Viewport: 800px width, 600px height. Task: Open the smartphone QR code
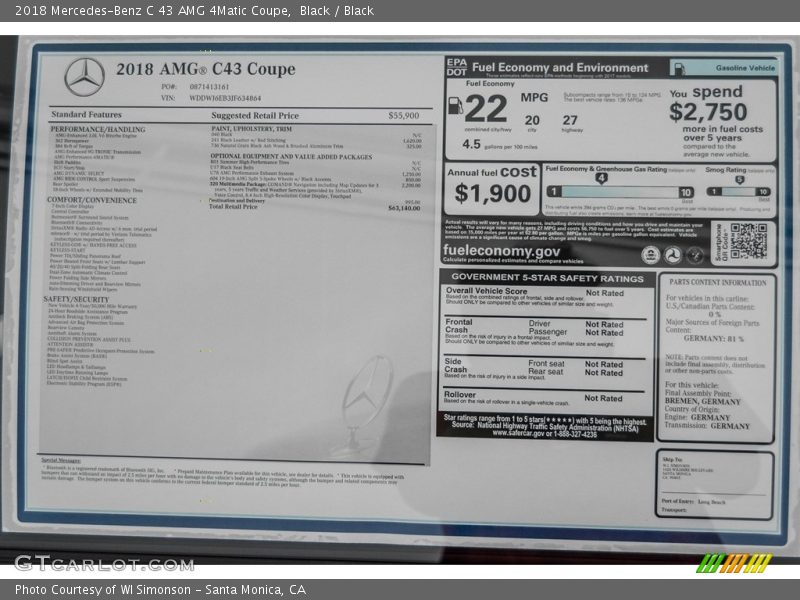[x=748, y=242]
